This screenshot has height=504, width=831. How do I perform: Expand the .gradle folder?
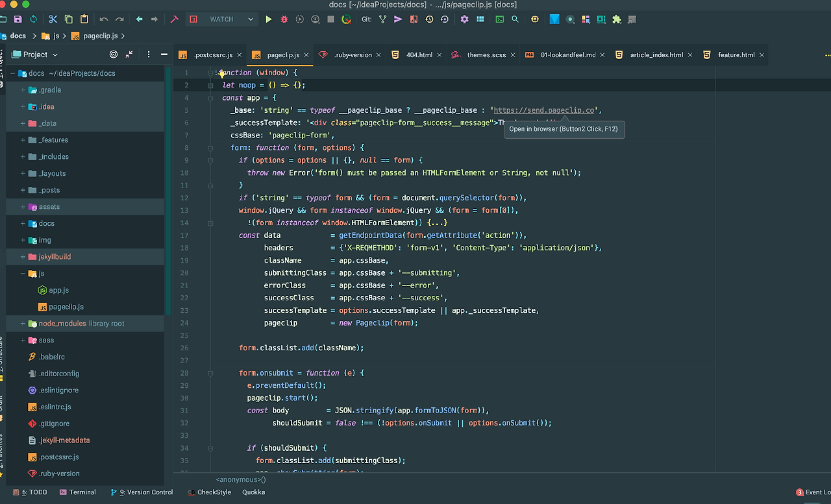coord(23,90)
